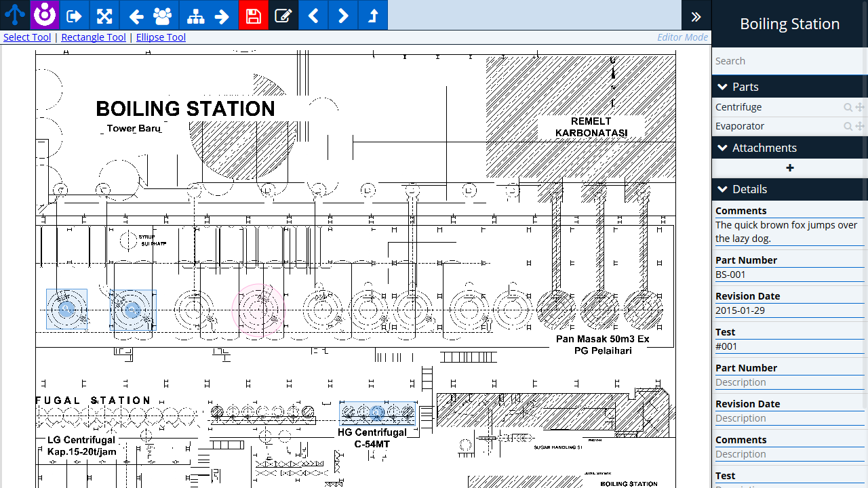Image resolution: width=868 pixels, height=488 pixels.
Task: Click the Search field in sidebar
Action: pos(789,61)
